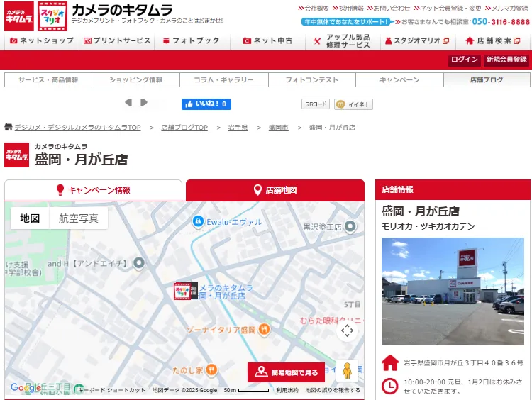Image resolution: width=532 pixels, height=400 pixels.
Task: Open 盛岡市 breadcrumb link
Action: [x=278, y=128]
